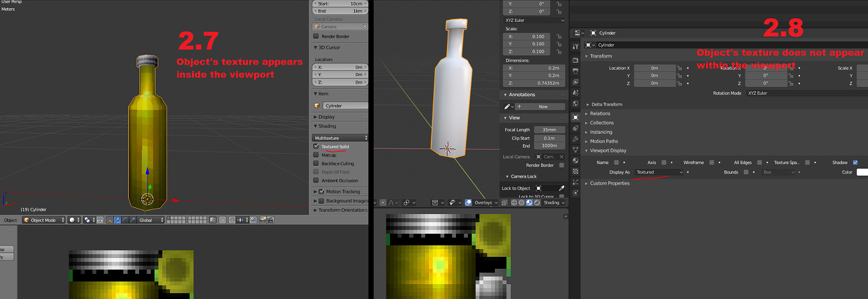
Task: Open the Object menu in 2.7 header
Action: pos(11,220)
